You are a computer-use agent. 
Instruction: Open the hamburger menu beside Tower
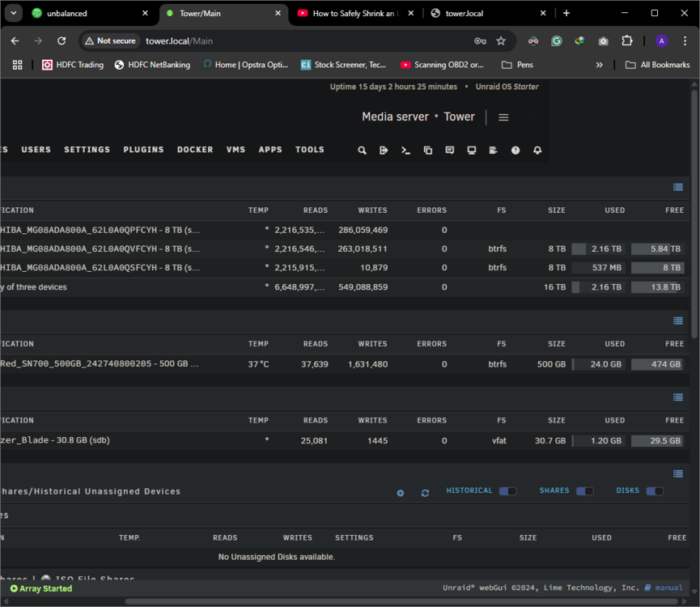click(x=503, y=117)
